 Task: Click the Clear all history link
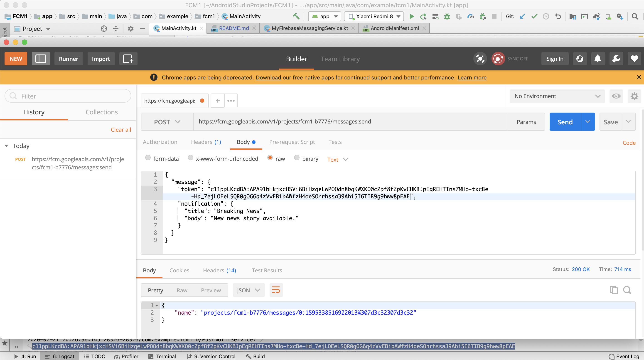click(121, 130)
